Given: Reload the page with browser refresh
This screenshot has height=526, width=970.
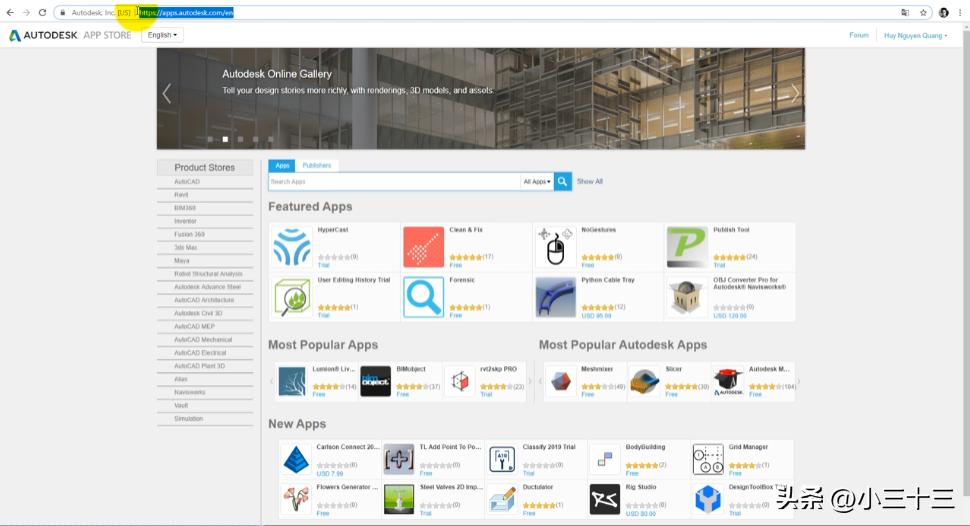Looking at the screenshot, I should pyautogui.click(x=42, y=12).
